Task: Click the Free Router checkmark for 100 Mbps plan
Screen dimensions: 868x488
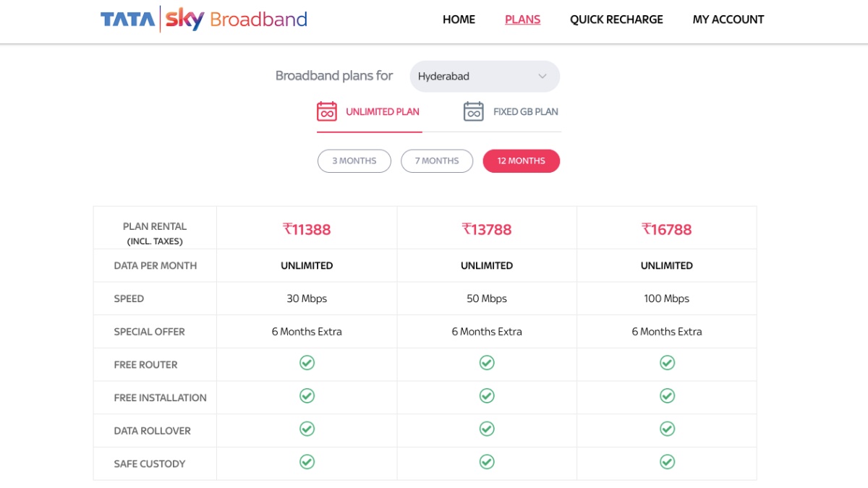Action: click(666, 364)
